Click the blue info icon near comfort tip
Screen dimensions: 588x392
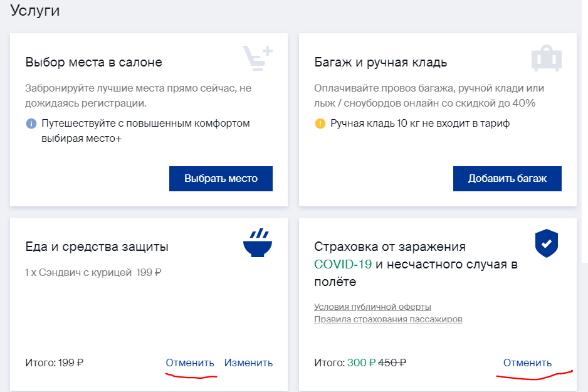tap(31, 124)
